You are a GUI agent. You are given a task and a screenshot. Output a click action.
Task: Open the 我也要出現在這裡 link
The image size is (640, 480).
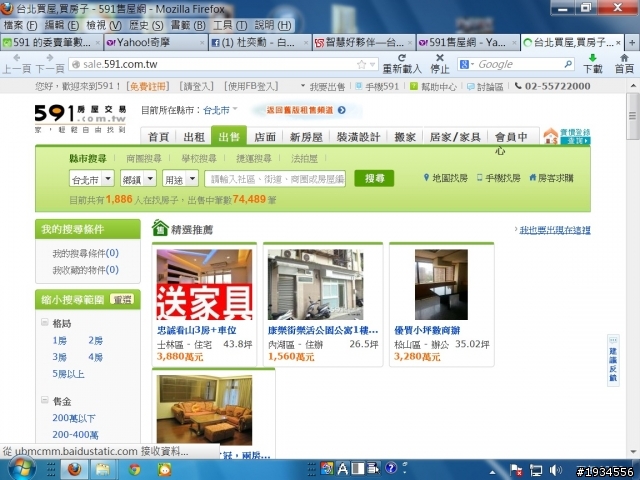coord(555,230)
